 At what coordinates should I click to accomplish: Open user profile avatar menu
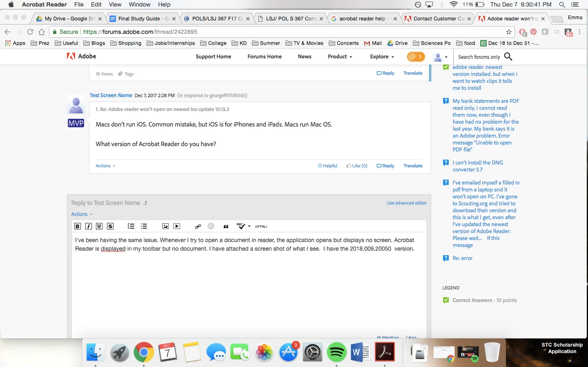(440, 57)
